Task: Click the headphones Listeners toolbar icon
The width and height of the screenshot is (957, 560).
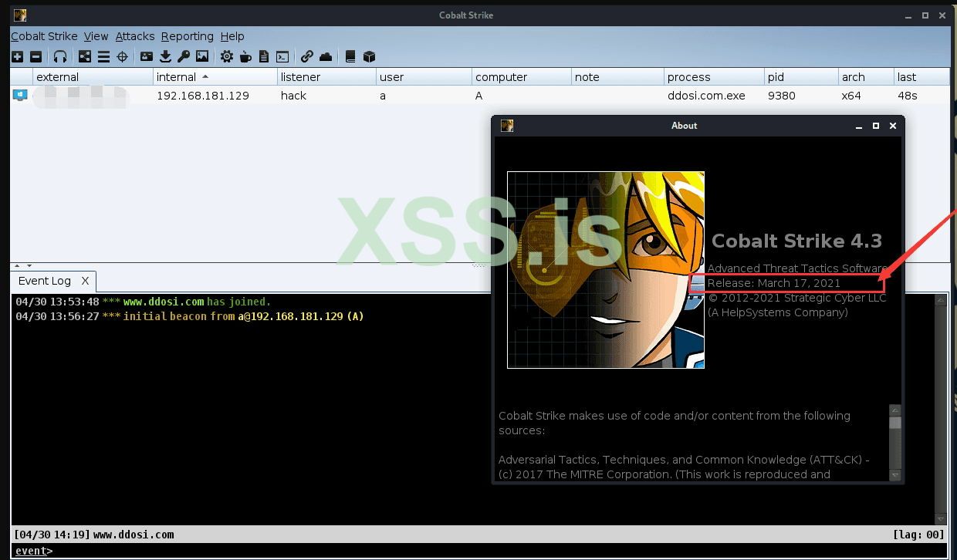Action: click(x=60, y=56)
